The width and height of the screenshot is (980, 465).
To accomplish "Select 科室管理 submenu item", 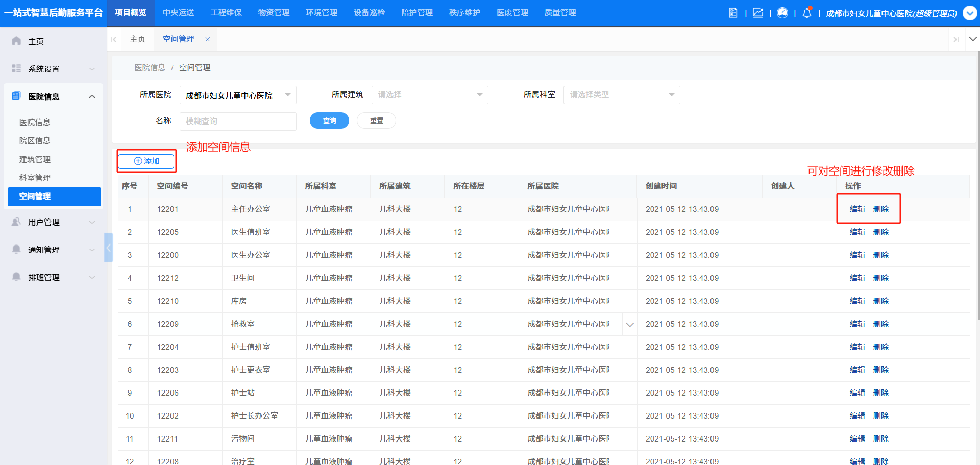I will pos(35,178).
